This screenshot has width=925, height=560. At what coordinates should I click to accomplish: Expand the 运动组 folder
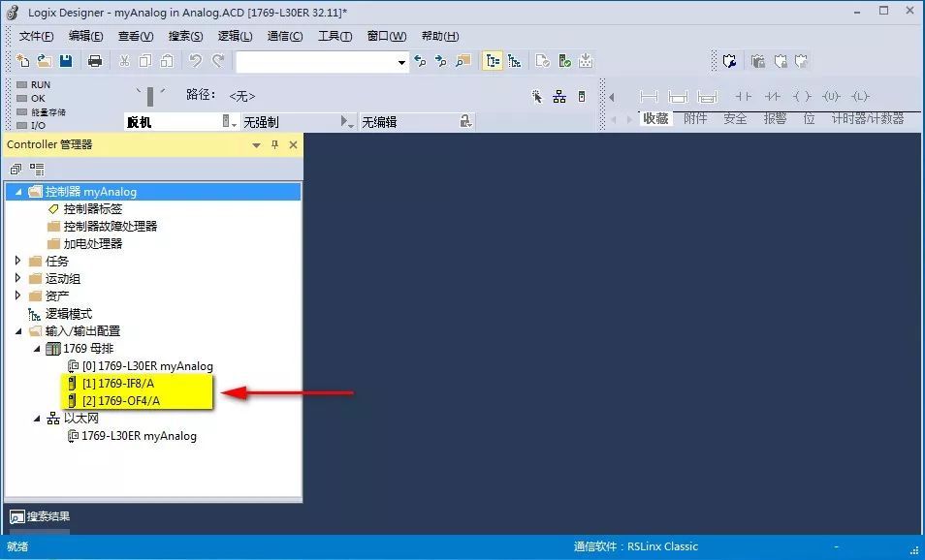tap(18, 278)
